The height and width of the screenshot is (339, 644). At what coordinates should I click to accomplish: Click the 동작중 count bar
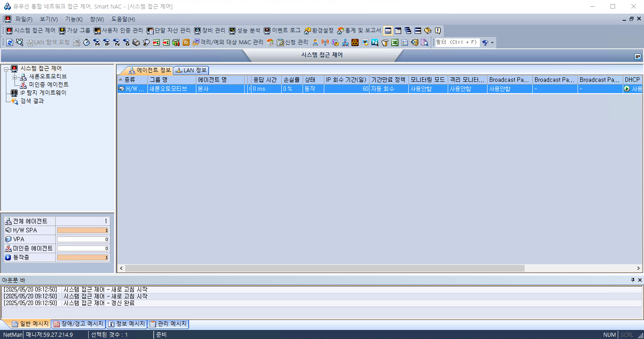[83, 257]
